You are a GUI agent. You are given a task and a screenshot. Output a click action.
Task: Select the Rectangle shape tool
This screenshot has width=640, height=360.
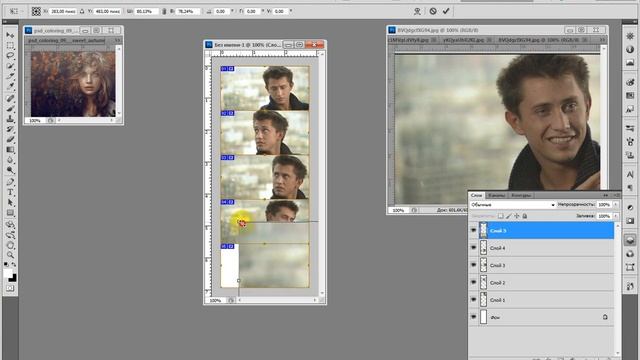click(x=10, y=213)
